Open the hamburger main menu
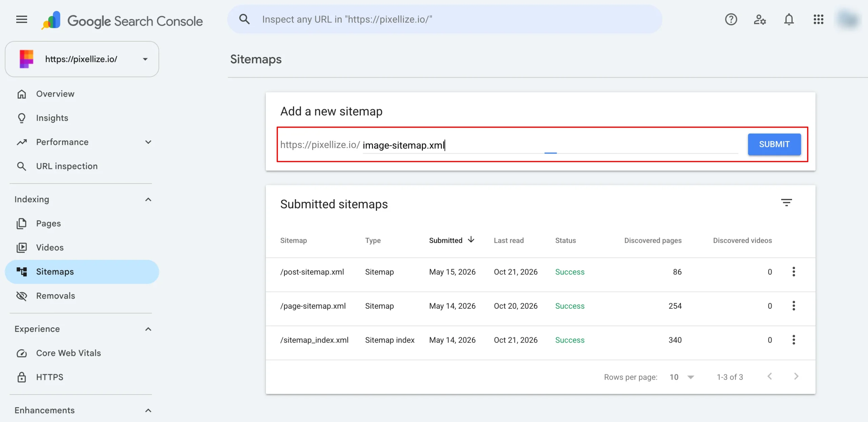The width and height of the screenshot is (868, 422). [x=22, y=19]
